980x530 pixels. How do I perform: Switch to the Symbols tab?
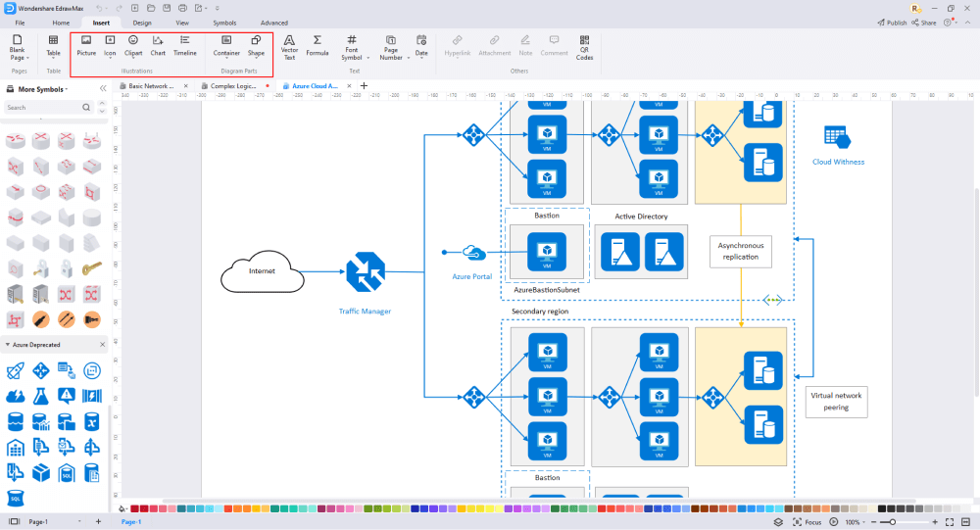[x=224, y=23]
